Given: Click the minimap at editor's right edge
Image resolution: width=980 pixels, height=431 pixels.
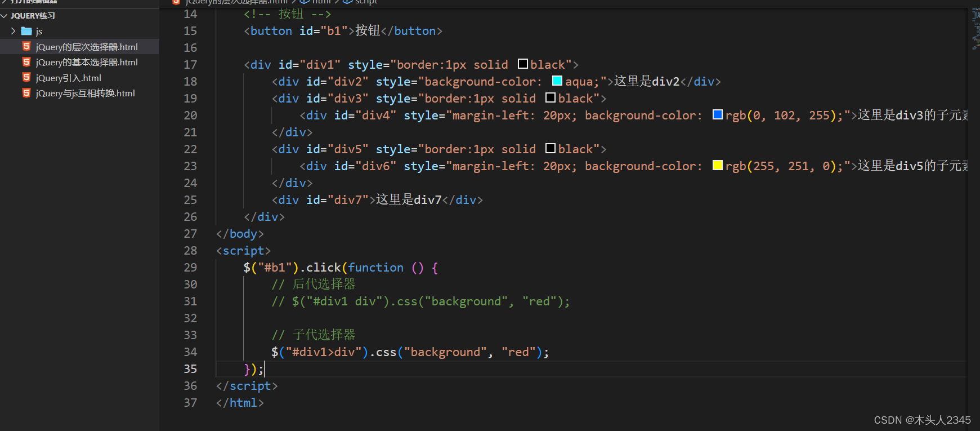Looking at the screenshot, I should pyautogui.click(x=975, y=28).
